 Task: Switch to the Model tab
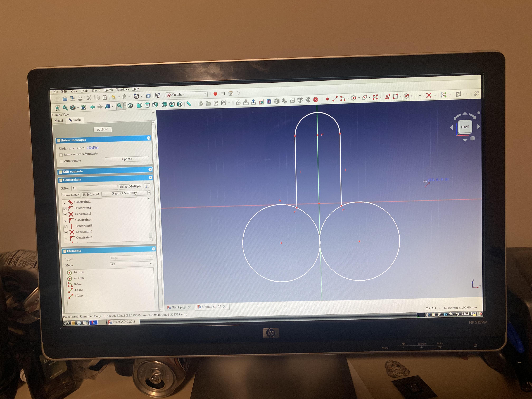click(59, 121)
